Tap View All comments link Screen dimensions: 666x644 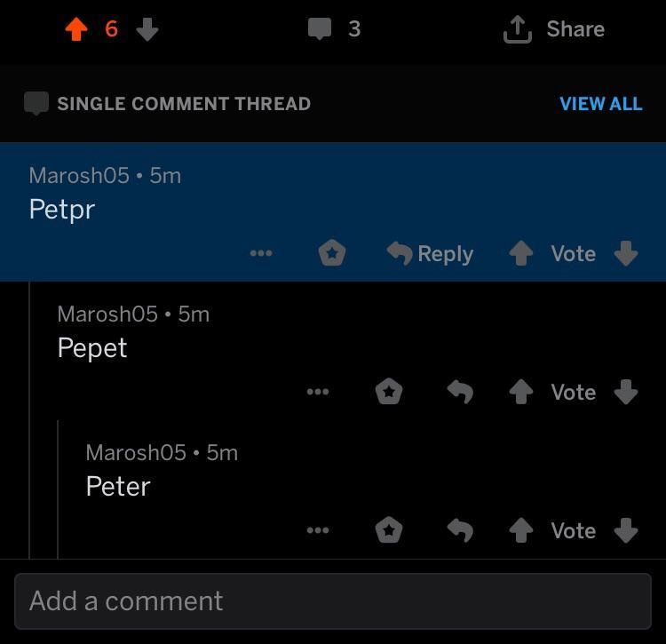(600, 103)
